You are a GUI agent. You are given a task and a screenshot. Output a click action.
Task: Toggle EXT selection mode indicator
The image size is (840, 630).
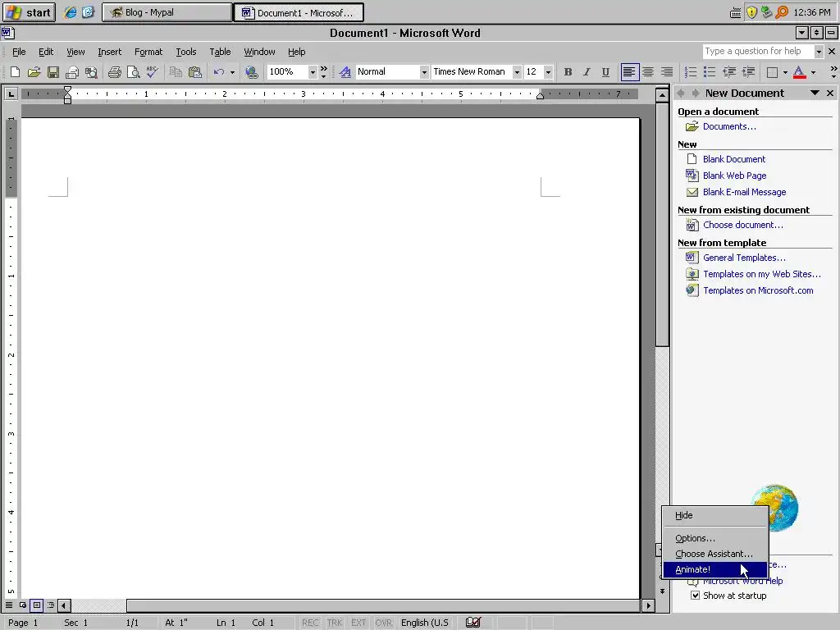(x=358, y=623)
